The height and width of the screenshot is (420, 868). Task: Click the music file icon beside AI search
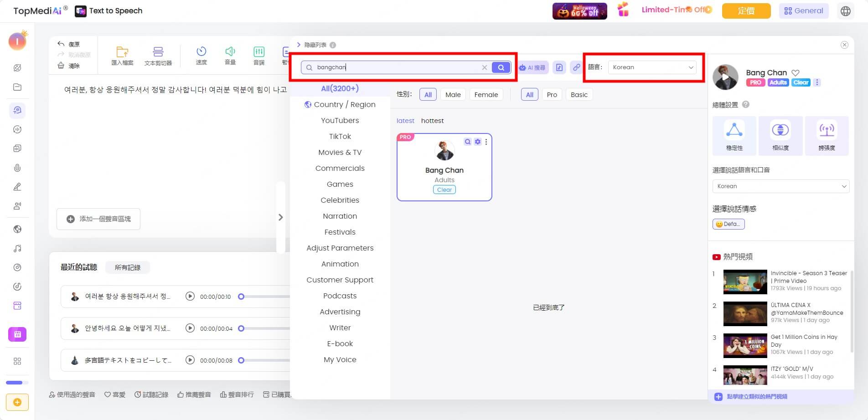[x=559, y=67]
